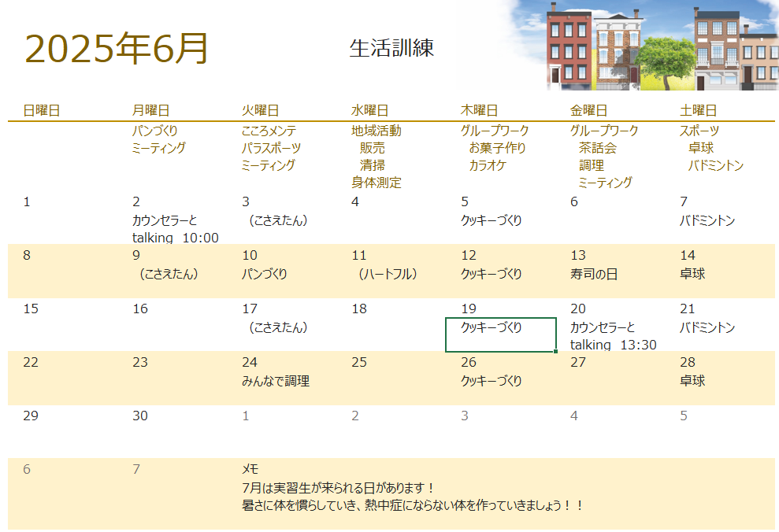
Task: Click the 土曜日 column header
Action: click(x=698, y=110)
